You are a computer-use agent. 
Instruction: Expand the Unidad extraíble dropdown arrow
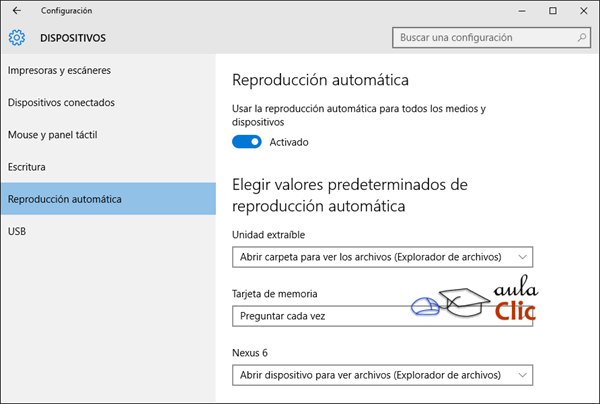(522, 257)
